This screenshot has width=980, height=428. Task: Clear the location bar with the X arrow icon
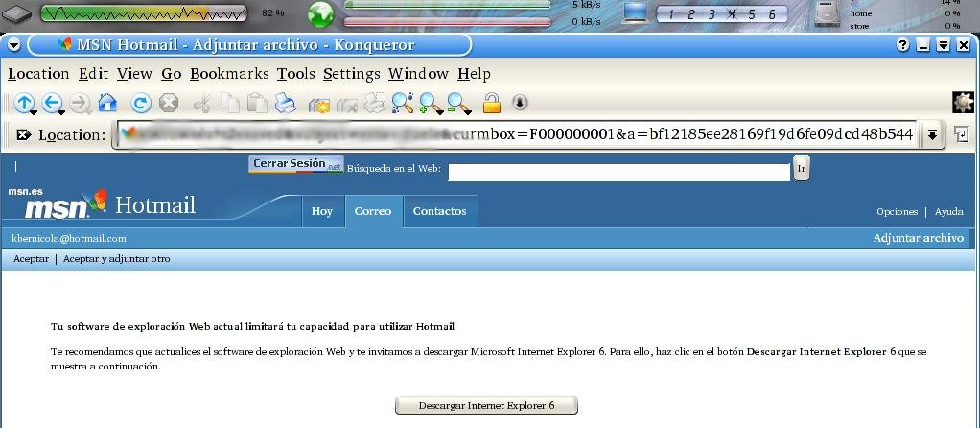pos(24,134)
